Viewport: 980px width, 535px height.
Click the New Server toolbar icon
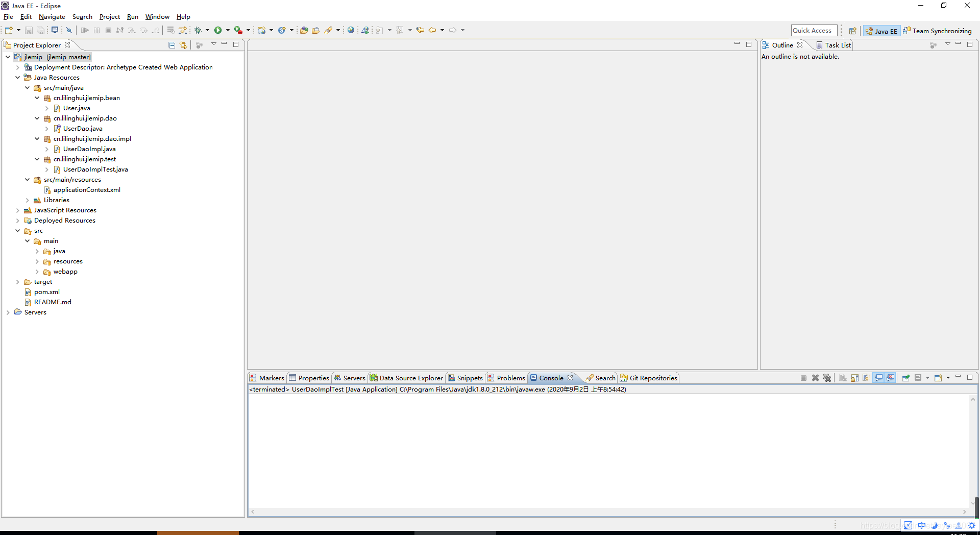(x=261, y=30)
